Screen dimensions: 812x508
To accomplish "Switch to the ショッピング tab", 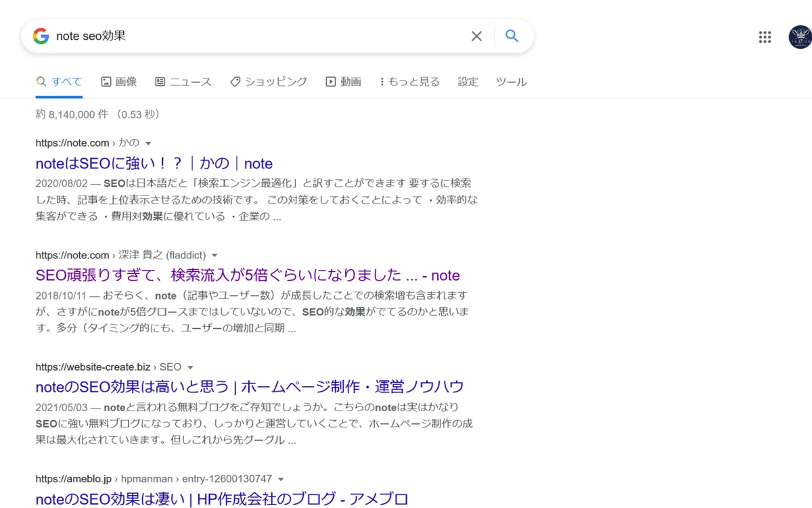I will [x=269, y=82].
